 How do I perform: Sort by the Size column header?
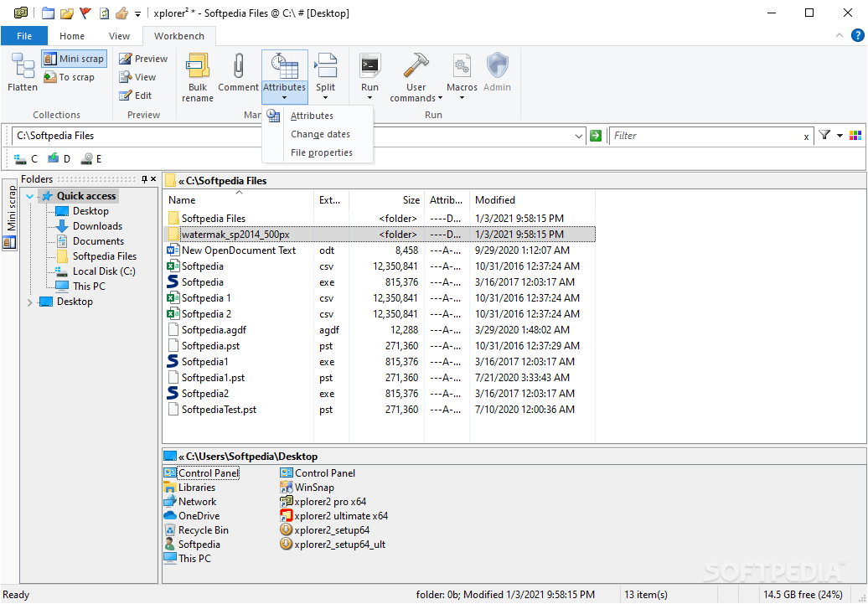[387, 200]
